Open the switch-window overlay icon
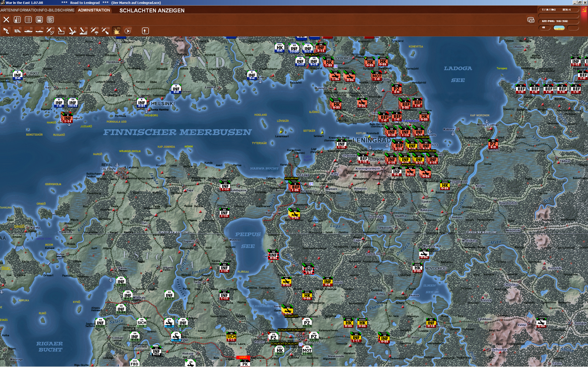This screenshot has width=588, height=367. pyautogui.click(x=531, y=20)
